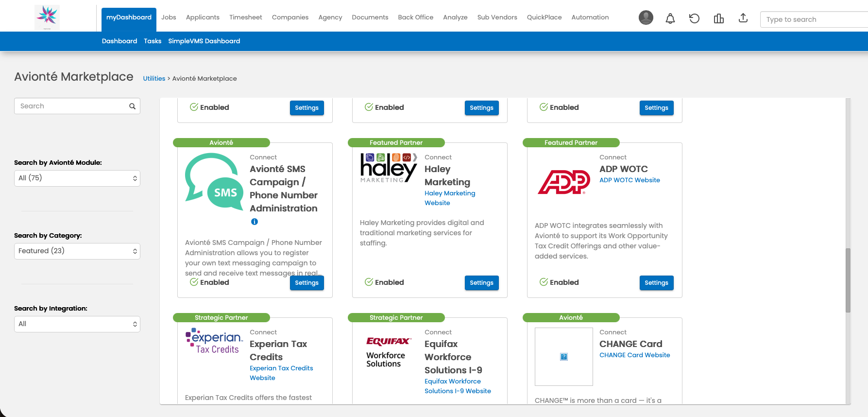The image size is (868, 417).
Task: Open notifications bell icon
Action: pyautogui.click(x=670, y=18)
